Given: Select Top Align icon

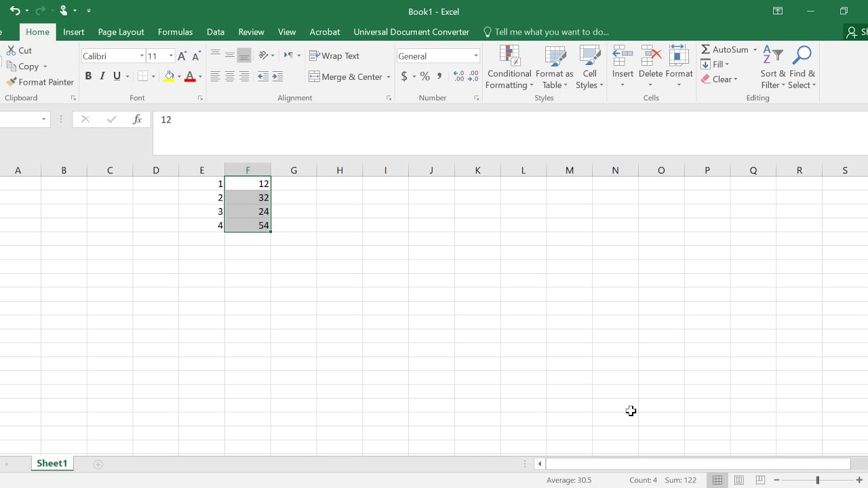Looking at the screenshot, I should point(215,56).
